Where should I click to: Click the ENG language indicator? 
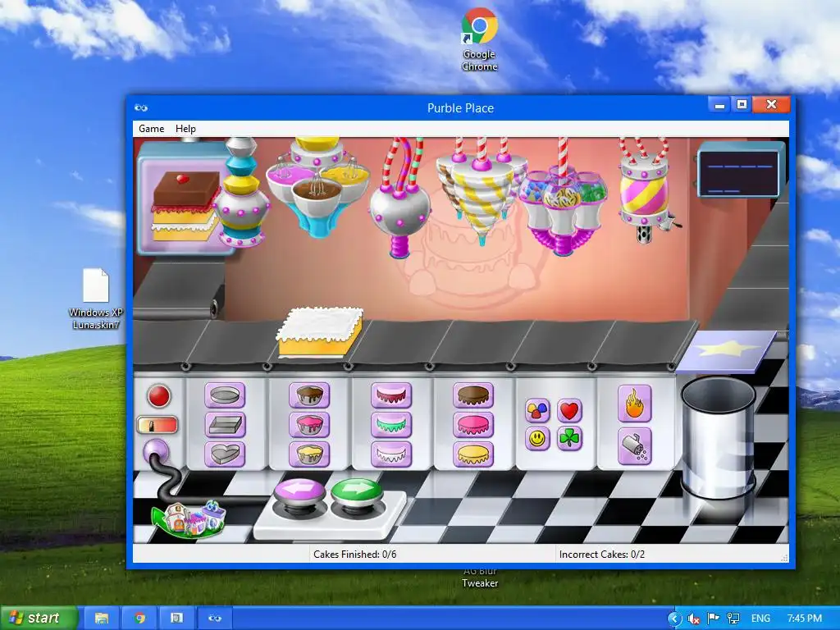click(760, 619)
